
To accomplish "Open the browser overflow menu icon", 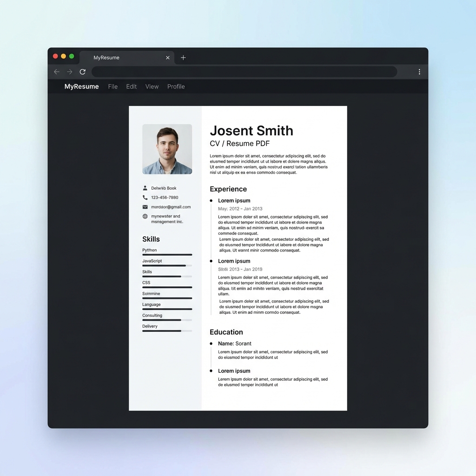I will 419,72.
